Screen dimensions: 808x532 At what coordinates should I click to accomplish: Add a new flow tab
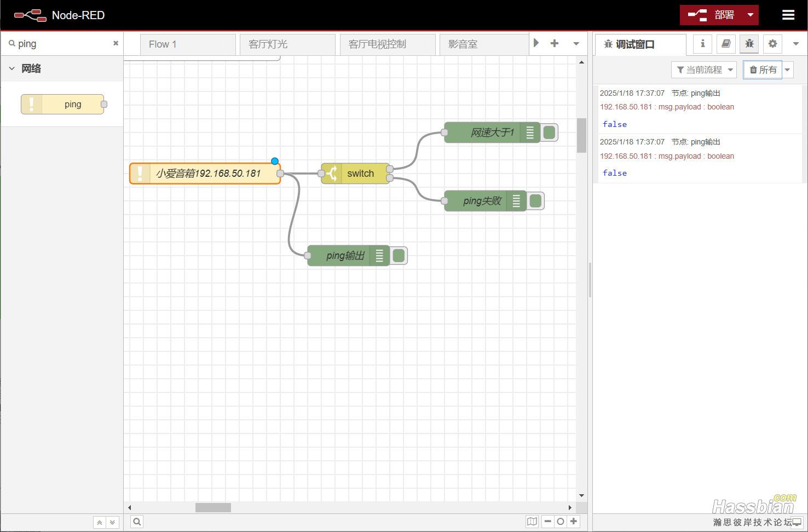click(555, 43)
